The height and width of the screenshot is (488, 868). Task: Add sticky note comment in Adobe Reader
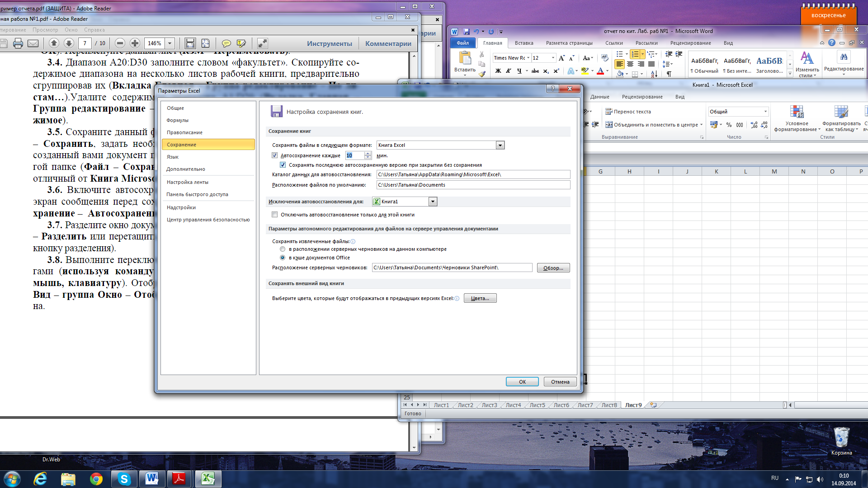click(226, 43)
